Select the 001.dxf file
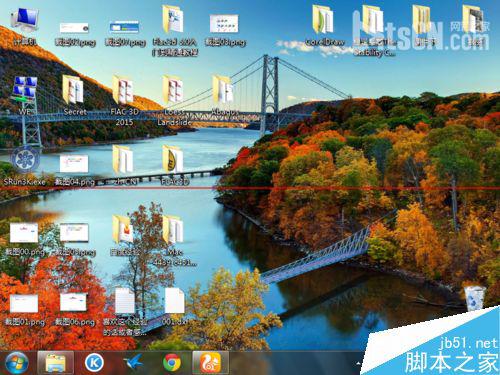 pyautogui.click(x=175, y=307)
